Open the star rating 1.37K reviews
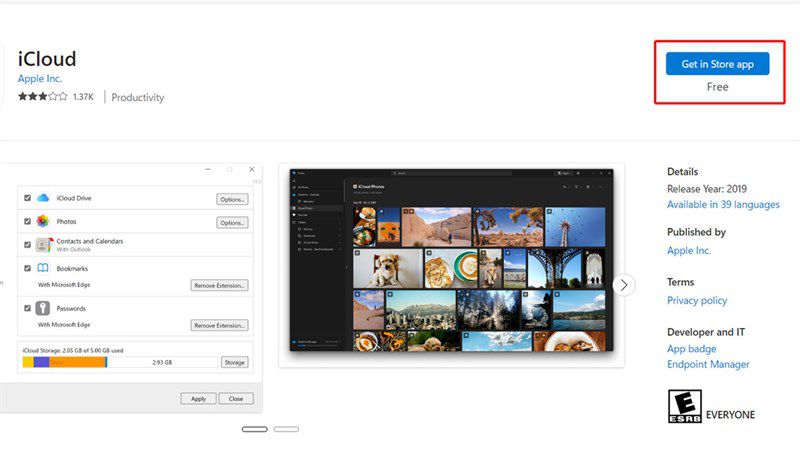Screen dimensions: 800x450 click(x=56, y=96)
